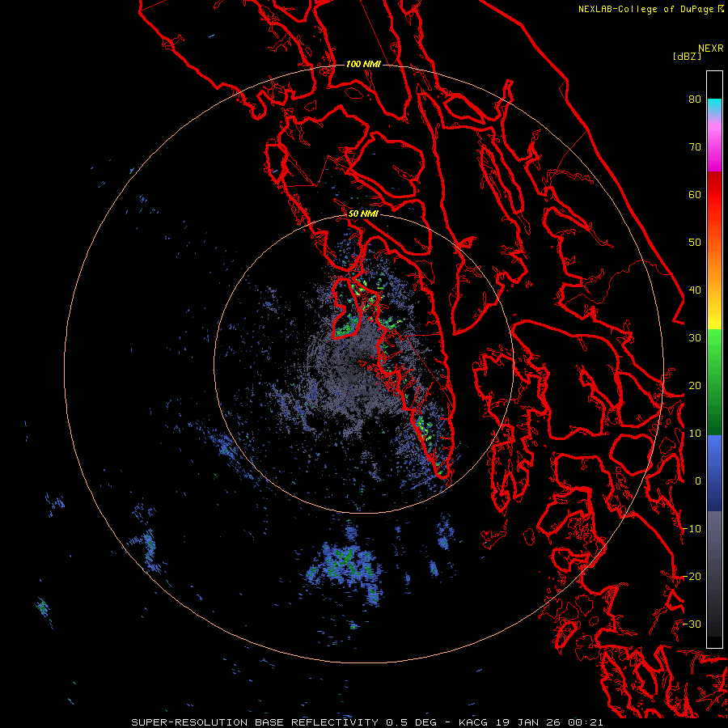Click the 30 value on the dBZ scale
728x728 pixels.
coord(695,338)
